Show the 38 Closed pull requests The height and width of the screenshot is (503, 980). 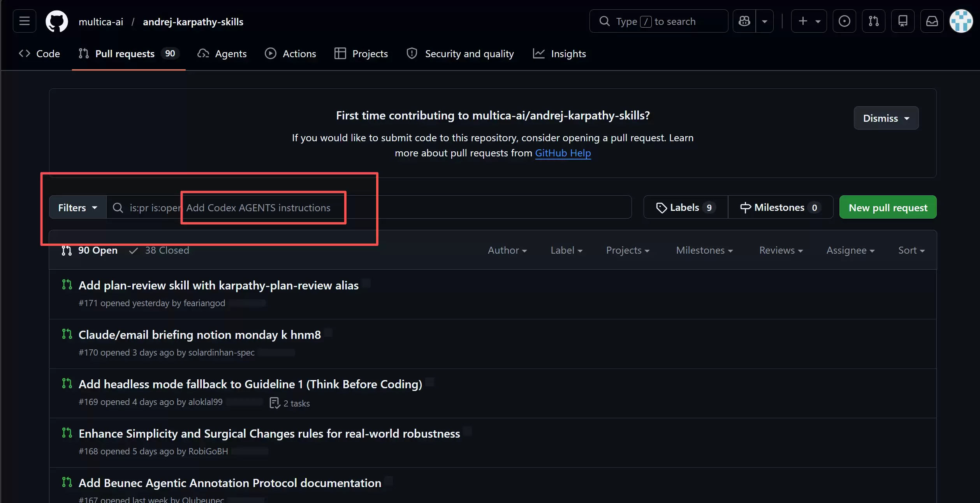tap(159, 250)
